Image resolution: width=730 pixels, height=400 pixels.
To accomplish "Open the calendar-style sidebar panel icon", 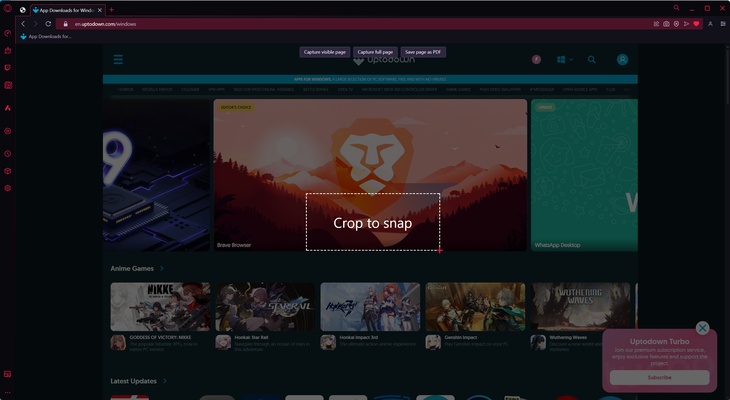I will tap(7, 85).
